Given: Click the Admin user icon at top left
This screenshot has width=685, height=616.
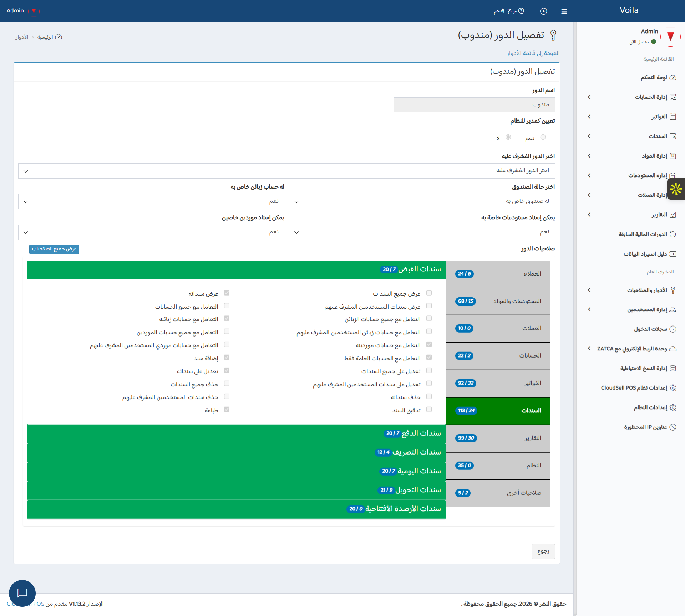Looking at the screenshot, I should pyautogui.click(x=34, y=11).
